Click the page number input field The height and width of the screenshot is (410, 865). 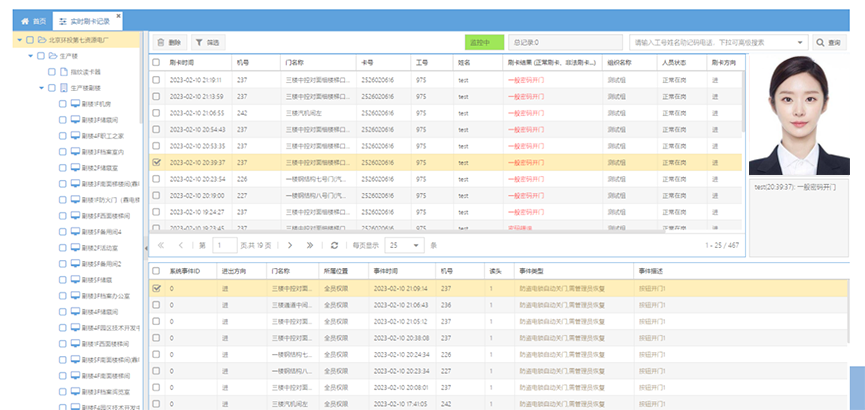(x=225, y=245)
